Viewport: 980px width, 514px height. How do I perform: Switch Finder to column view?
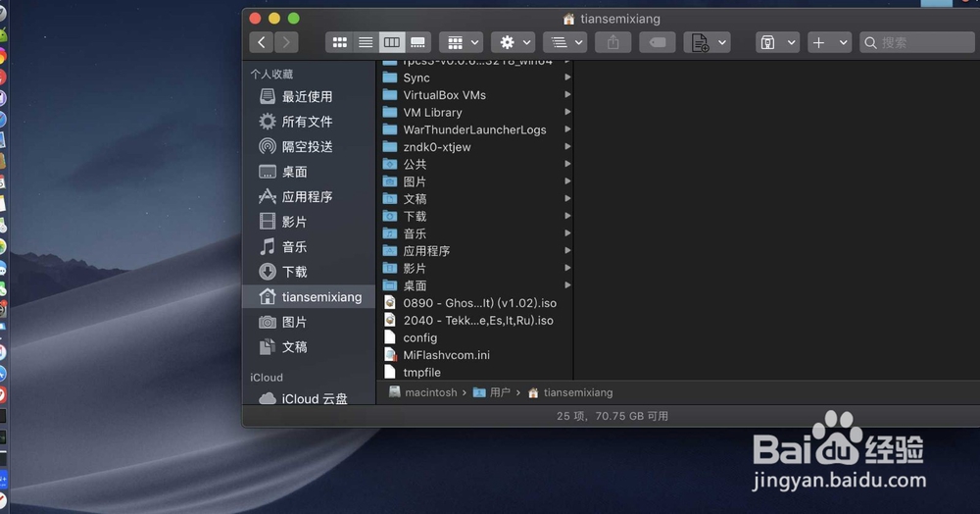pos(392,42)
